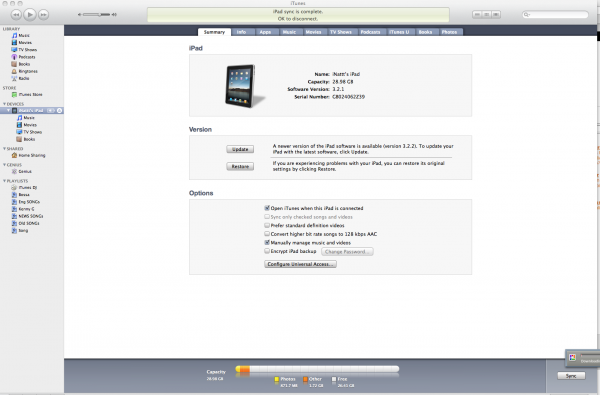Click the Update button

[x=240, y=149]
